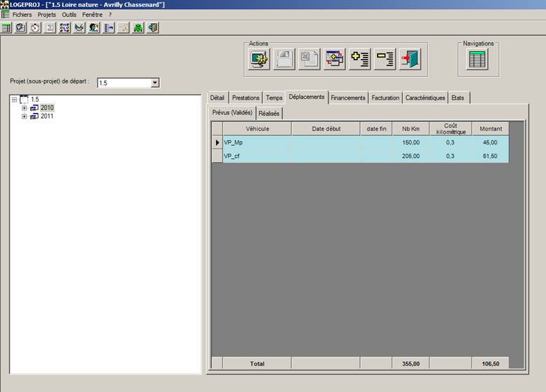The height and width of the screenshot is (392, 546).
Task: Expand the 2010 tree node
Action: (25, 108)
